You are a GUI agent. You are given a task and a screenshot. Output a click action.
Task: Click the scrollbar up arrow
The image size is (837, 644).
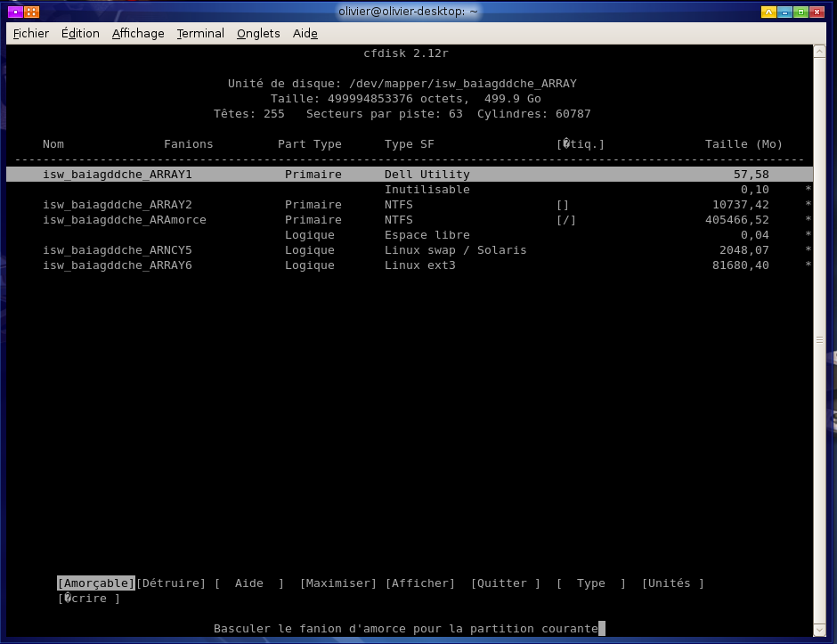(819, 52)
